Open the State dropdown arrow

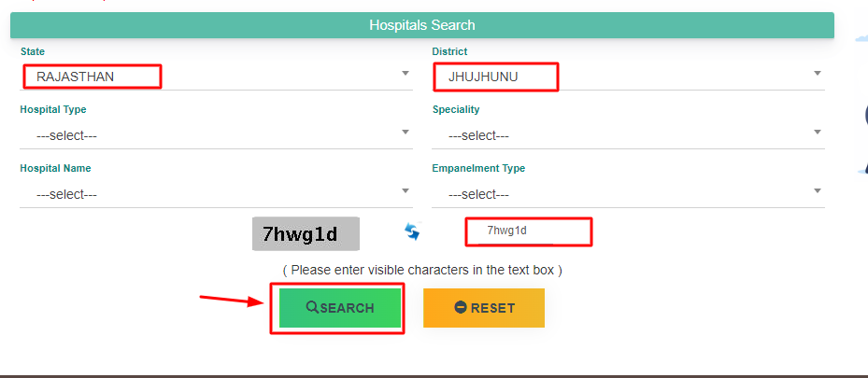point(406,74)
